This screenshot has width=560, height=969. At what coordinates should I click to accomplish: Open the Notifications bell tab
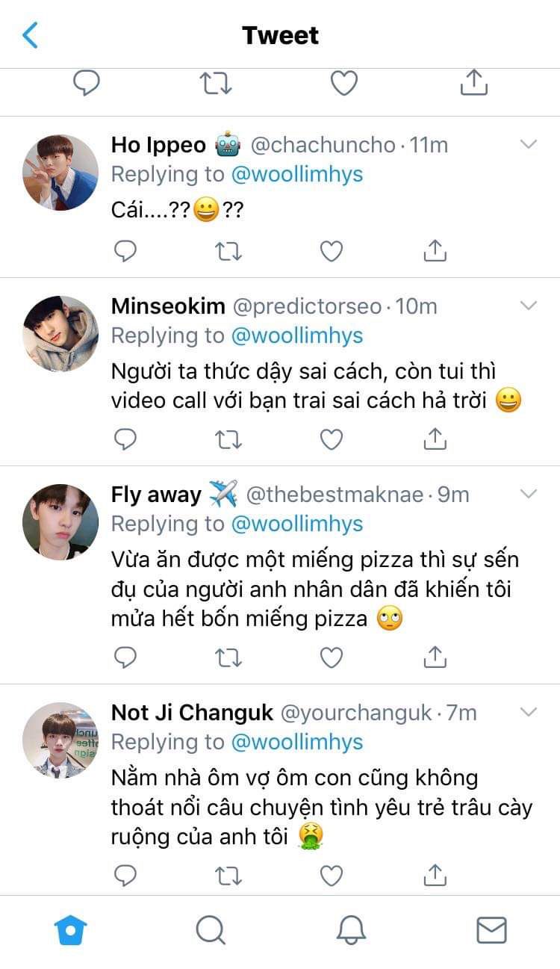click(x=351, y=931)
